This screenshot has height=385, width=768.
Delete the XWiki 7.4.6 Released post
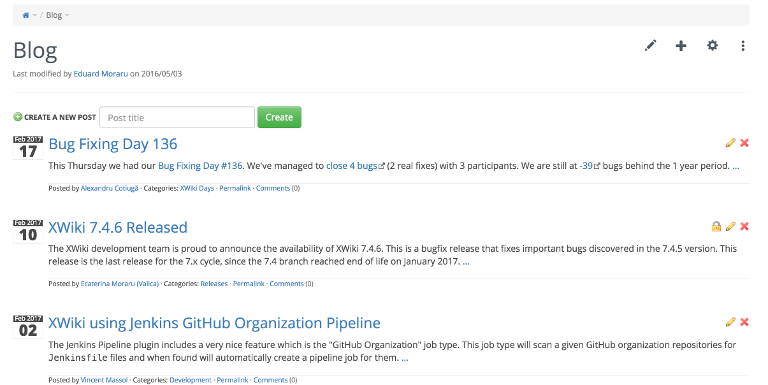click(744, 226)
